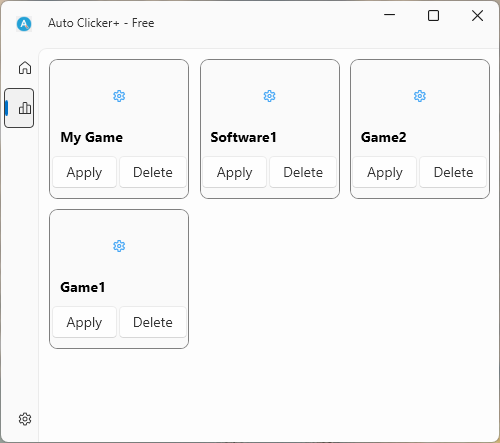This screenshot has width=500, height=443.
Task: Delete the Software1 profile
Action: (303, 172)
